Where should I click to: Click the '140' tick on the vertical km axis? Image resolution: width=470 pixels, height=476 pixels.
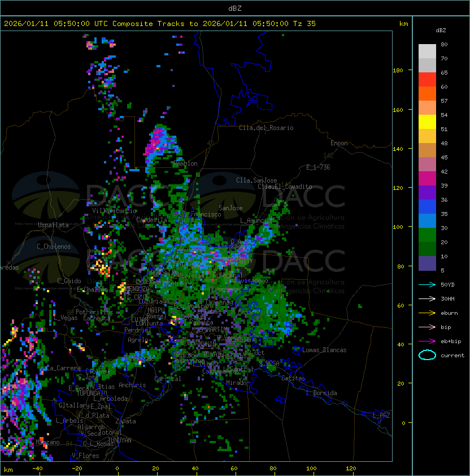point(398,149)
